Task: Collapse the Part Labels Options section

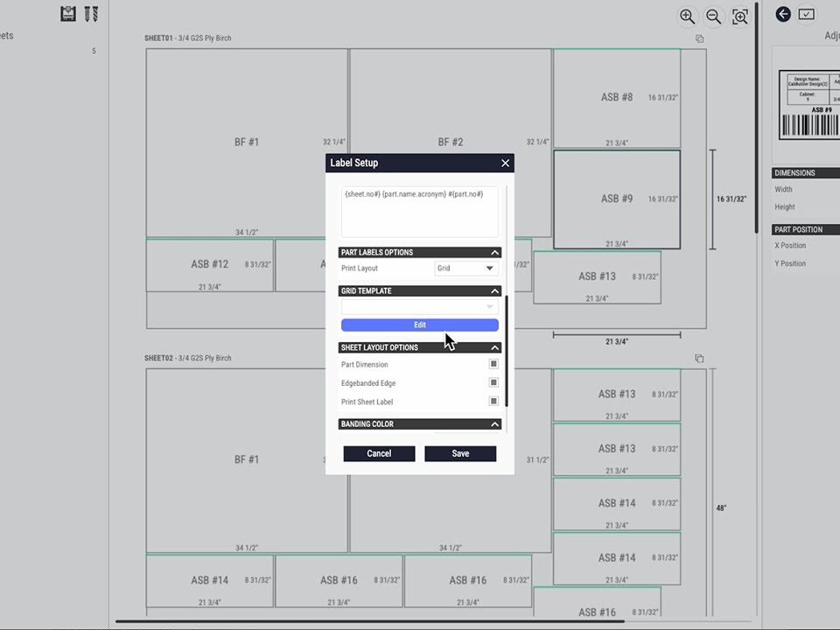Action: point(494,253)
